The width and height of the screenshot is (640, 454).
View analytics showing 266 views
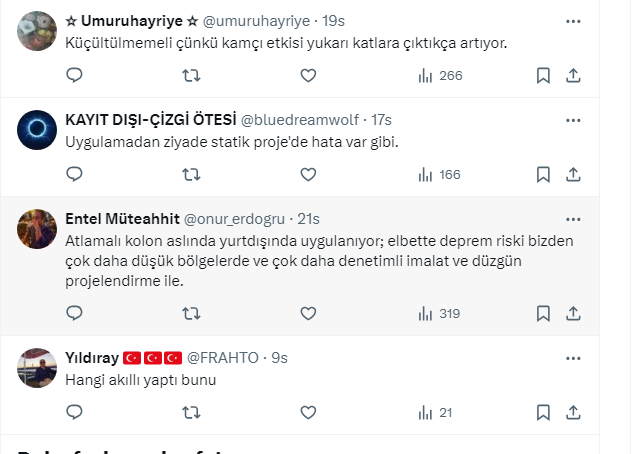[440, 75]
